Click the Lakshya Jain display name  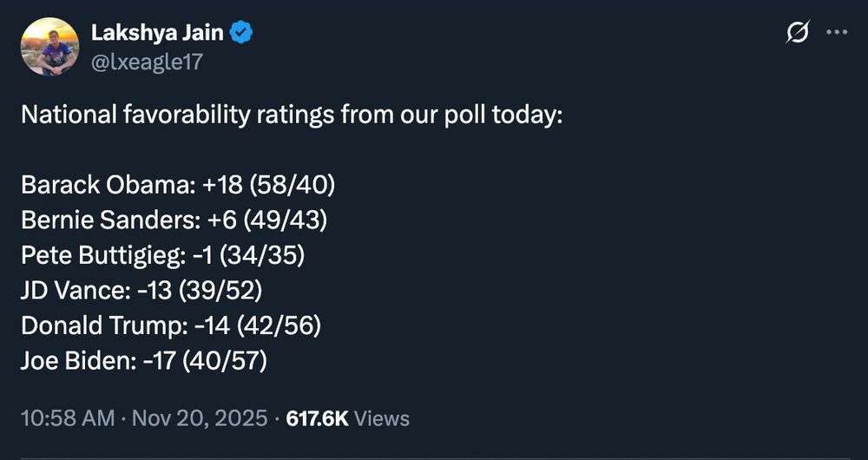pos(157,33)
